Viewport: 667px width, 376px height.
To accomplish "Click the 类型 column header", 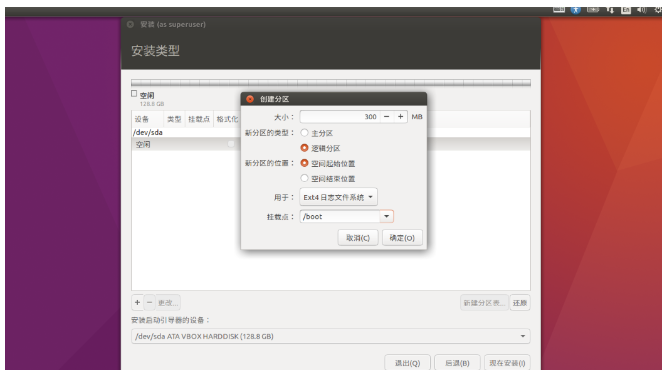I will 174,119.
